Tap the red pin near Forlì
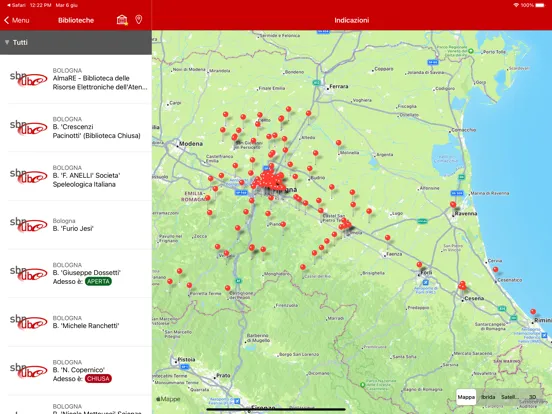Image resolution: width=552 pixels, height=414 pixels. click(x=419, y=265)
